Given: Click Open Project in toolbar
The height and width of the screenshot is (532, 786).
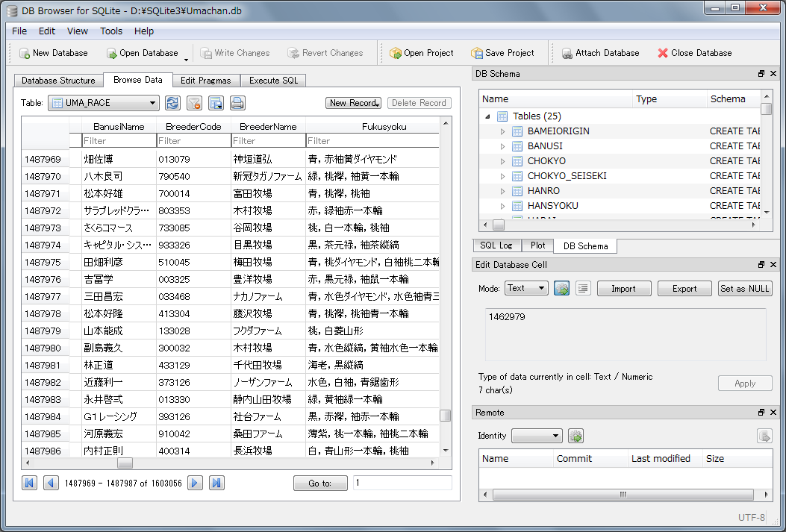Looking at the screenshot, I should [x=422, y=53].
